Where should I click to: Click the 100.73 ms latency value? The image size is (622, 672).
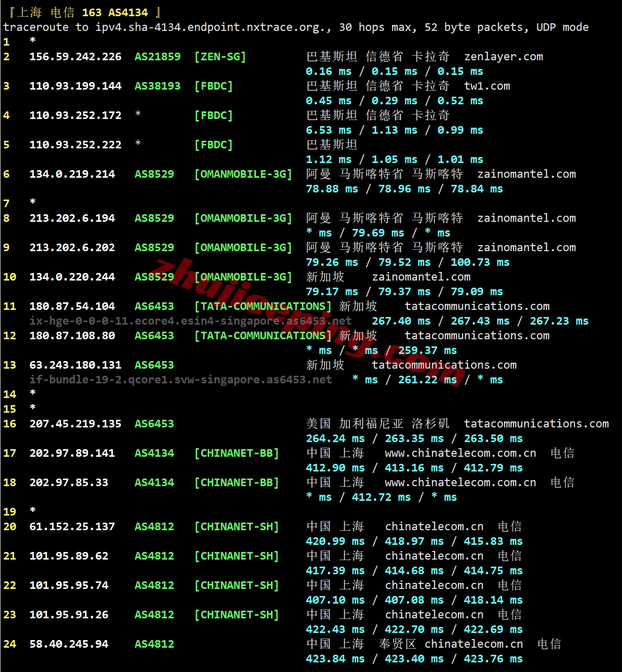click(x=480, y=262)
